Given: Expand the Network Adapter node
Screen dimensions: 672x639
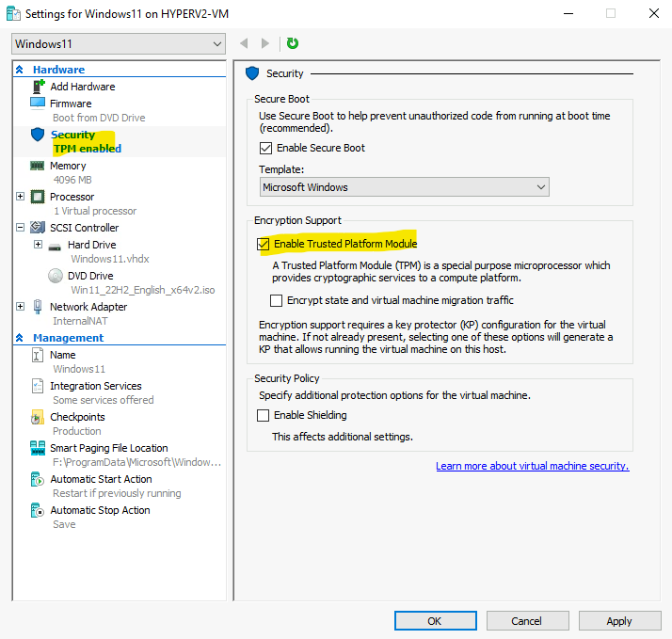Looking at the screenshot, I should coord(20,307).
